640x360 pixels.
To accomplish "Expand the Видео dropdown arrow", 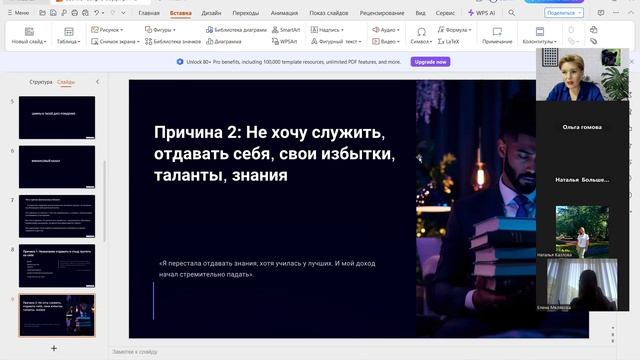I will [x=398, y=42].
